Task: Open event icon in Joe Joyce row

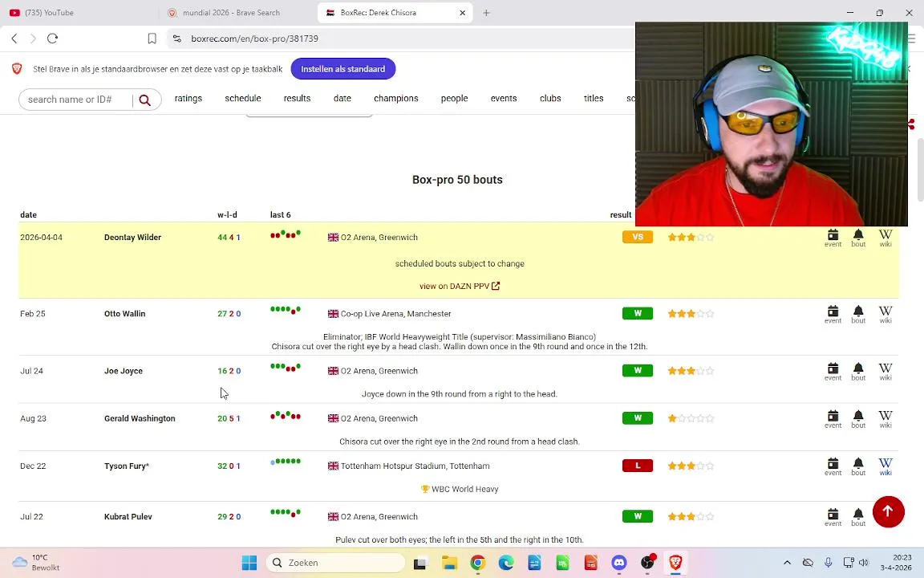Action: [833, 372]
